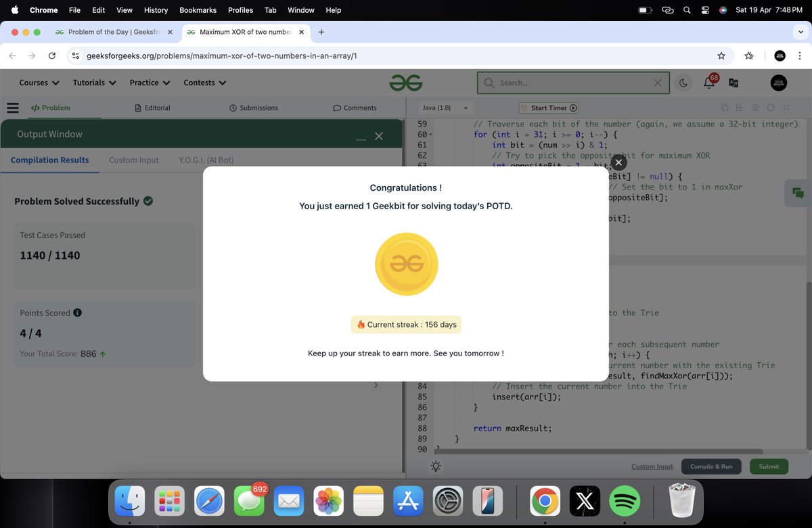Close the Output Window panel

[x=379, y=136]
